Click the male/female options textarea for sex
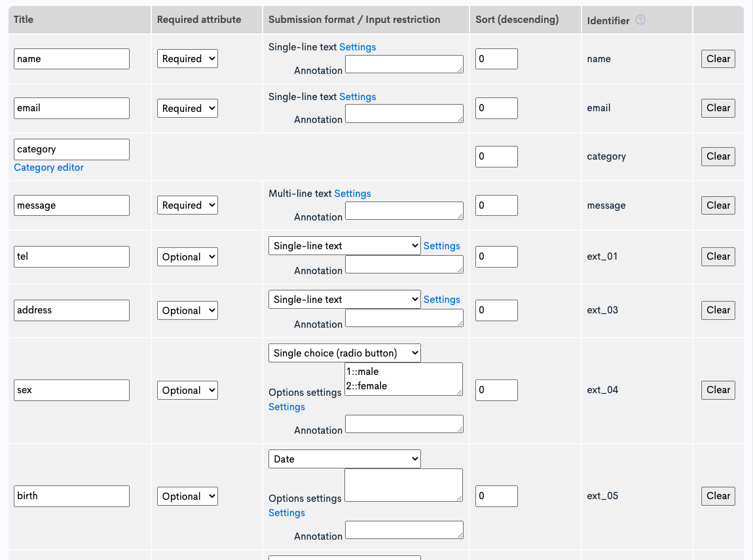Viewport: 753px width, 560px height. [403, 379]
